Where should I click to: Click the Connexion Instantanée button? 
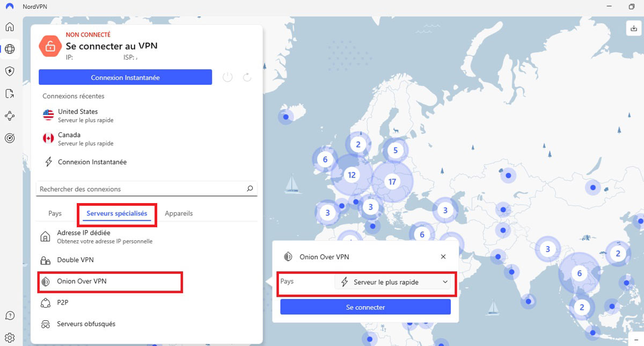125,77
